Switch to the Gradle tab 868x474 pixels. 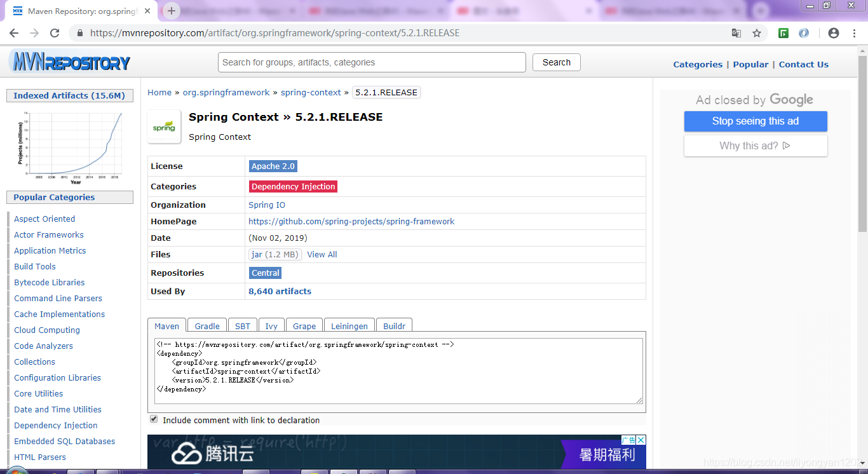(207, 325)
